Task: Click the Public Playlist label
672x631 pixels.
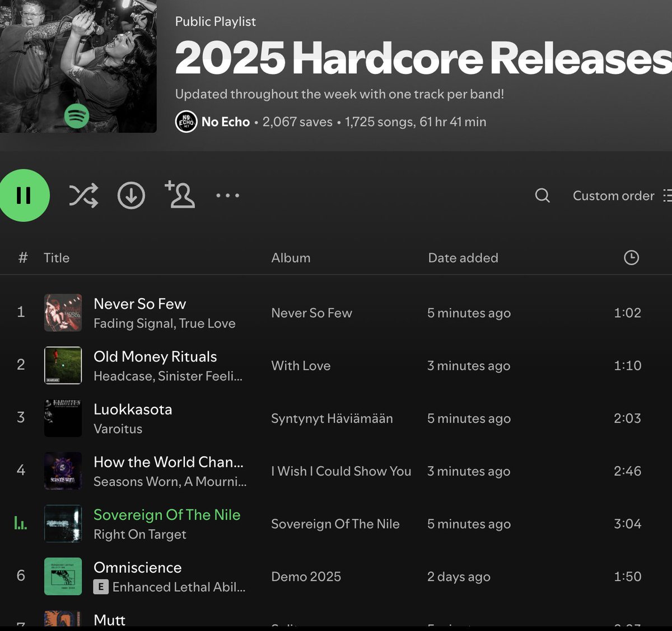Action: (x=215, y=21)
